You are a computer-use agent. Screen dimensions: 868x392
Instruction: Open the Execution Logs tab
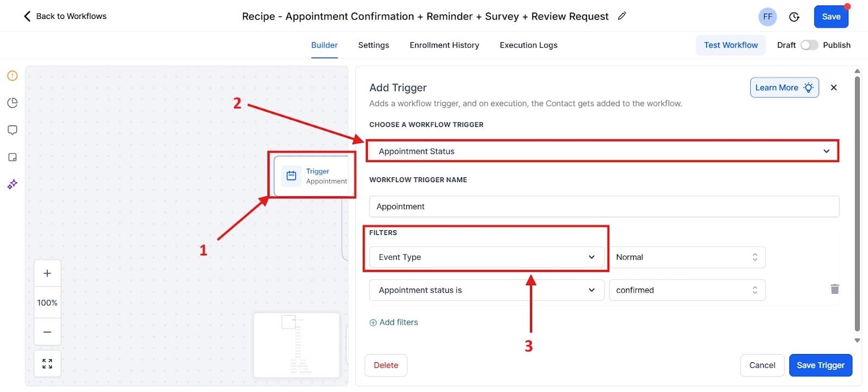528,45
